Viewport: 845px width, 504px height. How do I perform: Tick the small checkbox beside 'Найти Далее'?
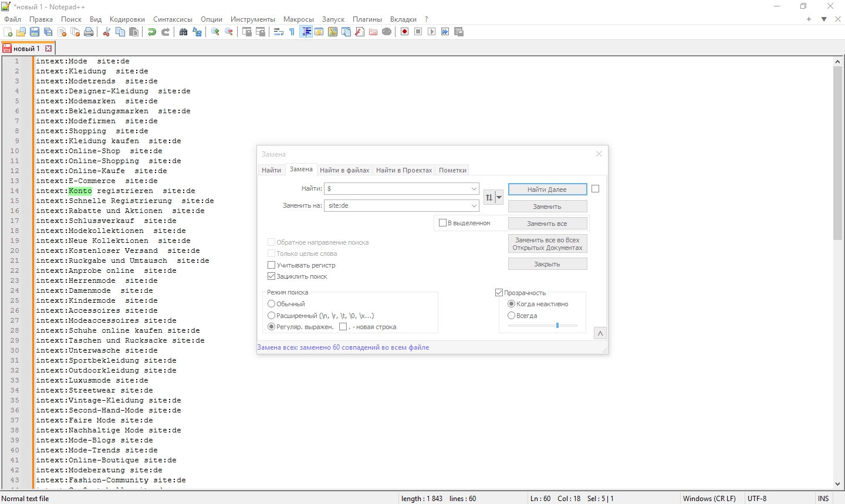point(595,189)
